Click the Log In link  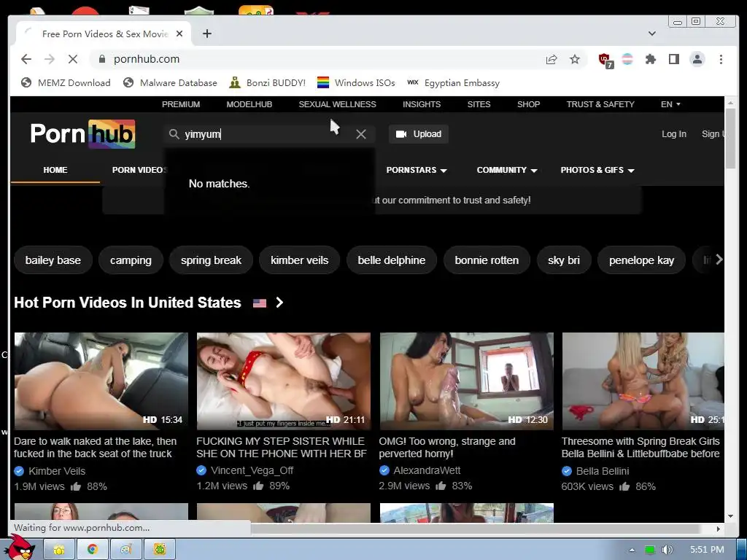673,134
